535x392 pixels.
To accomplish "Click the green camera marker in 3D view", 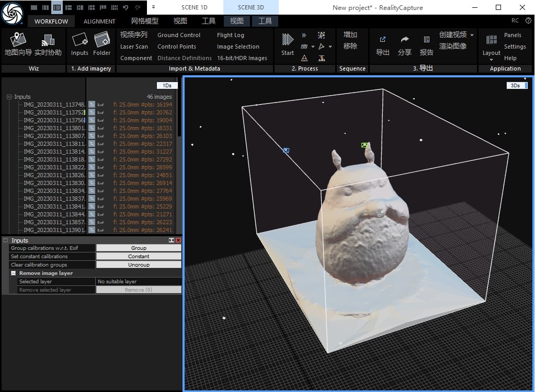I will [365, 145].
